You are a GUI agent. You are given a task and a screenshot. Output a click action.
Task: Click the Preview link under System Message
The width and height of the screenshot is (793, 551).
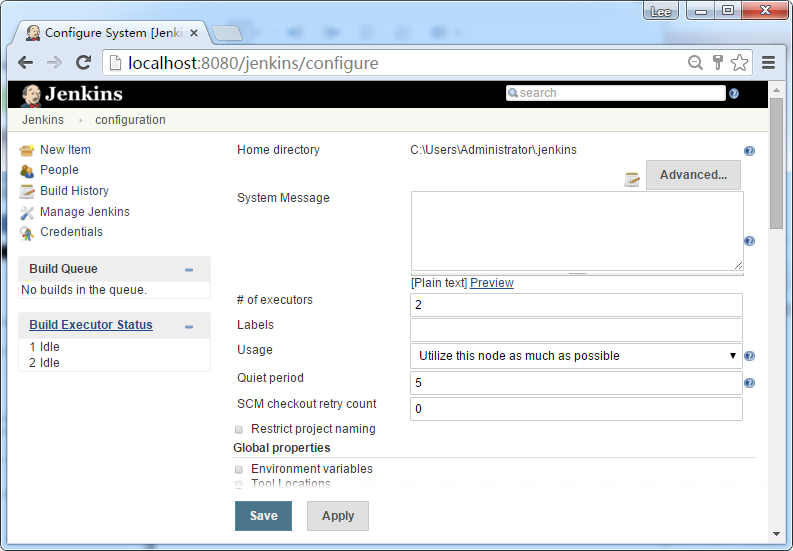(x=491, y=283)
